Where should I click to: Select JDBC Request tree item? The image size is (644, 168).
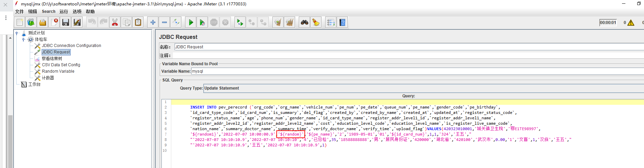coord(56,52)
